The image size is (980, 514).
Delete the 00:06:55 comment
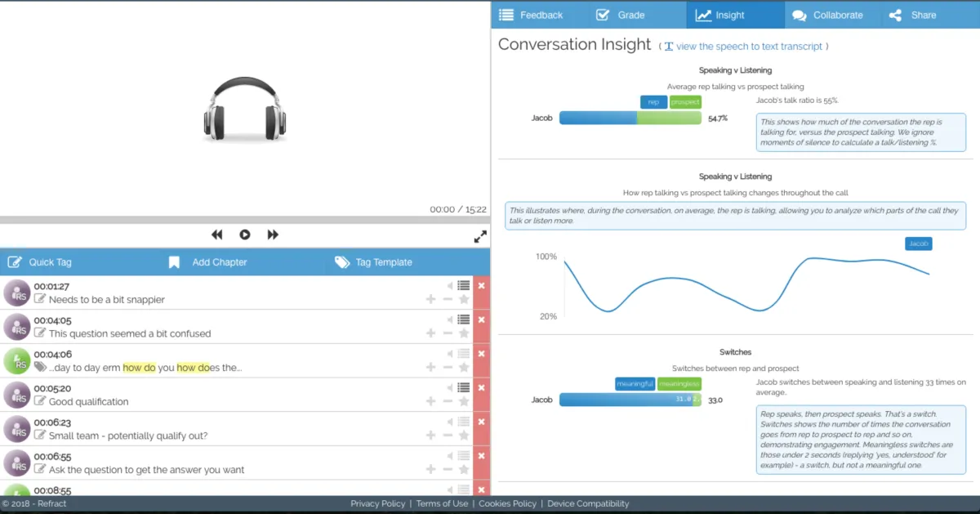(481, 456)
